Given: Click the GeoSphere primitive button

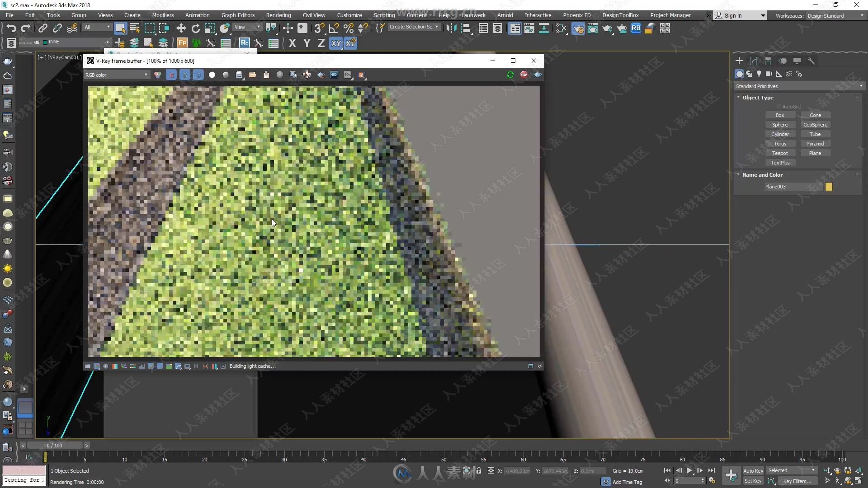Looking at the screenshot, I should (815, 125).
